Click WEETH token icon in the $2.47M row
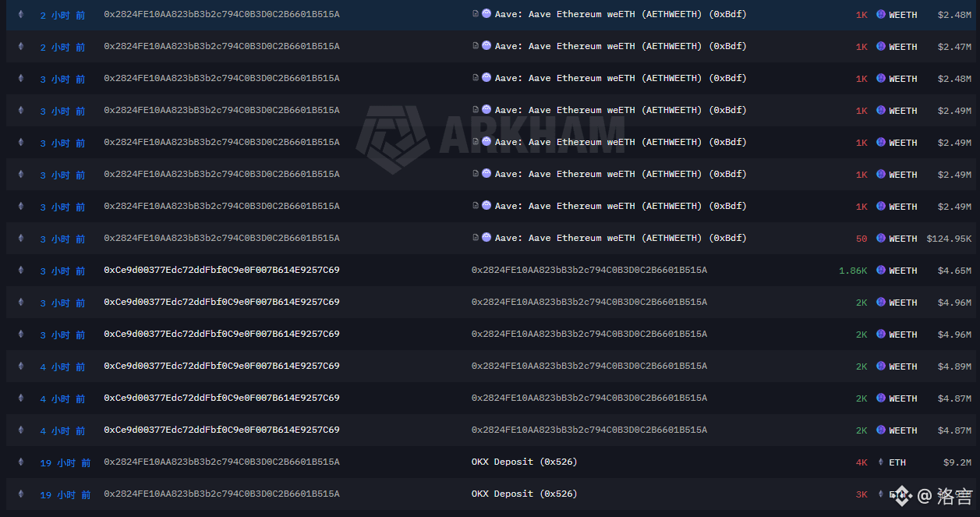Image resolution: width=980 pixels, height=517 pixels. [881, 47]
